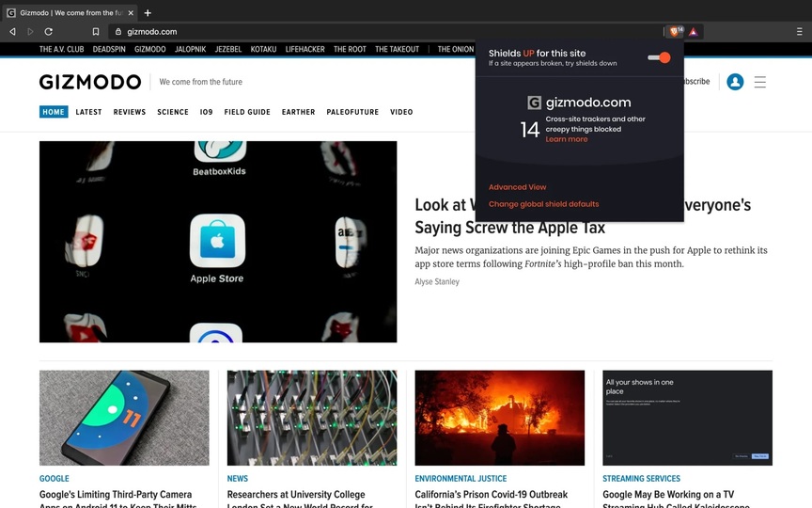Open Jalopnik network link
The image size is (812, 508).
[190, 49]
